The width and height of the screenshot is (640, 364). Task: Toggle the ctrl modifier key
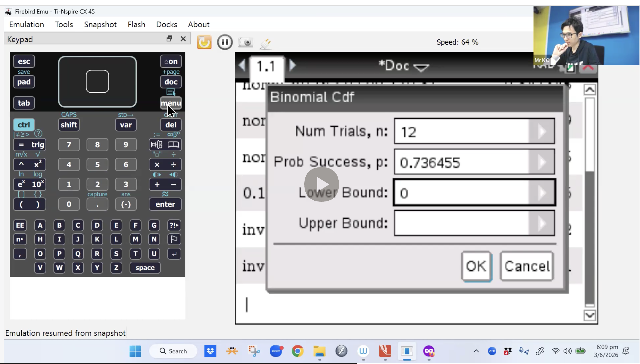point(24,125)
